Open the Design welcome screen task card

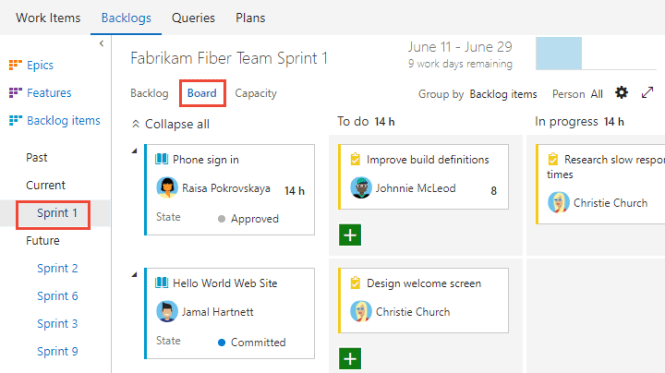424,300
